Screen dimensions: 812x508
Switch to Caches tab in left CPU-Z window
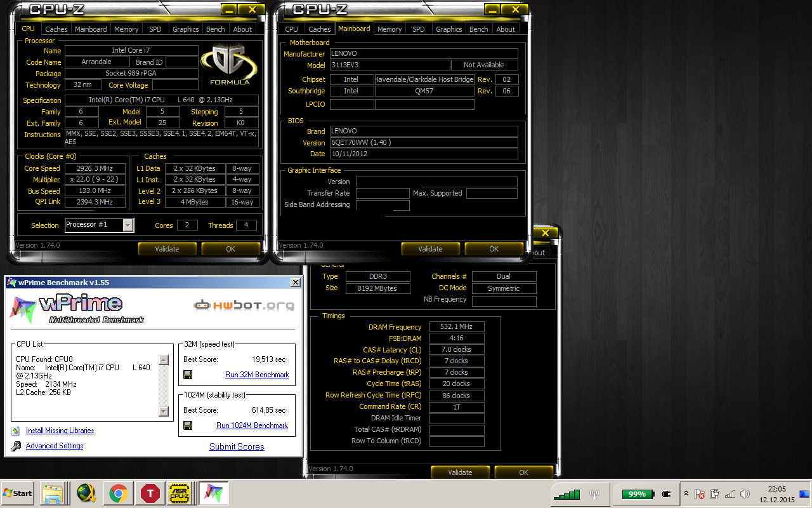[x=56, y=29]
